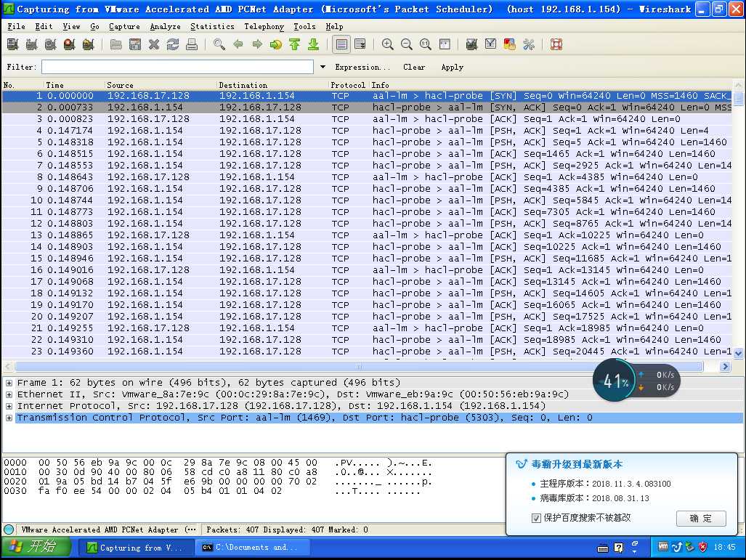746x560 pixels.
Task: Zoom out packet text
Action: pyautogui.click(x=407, y=45)
